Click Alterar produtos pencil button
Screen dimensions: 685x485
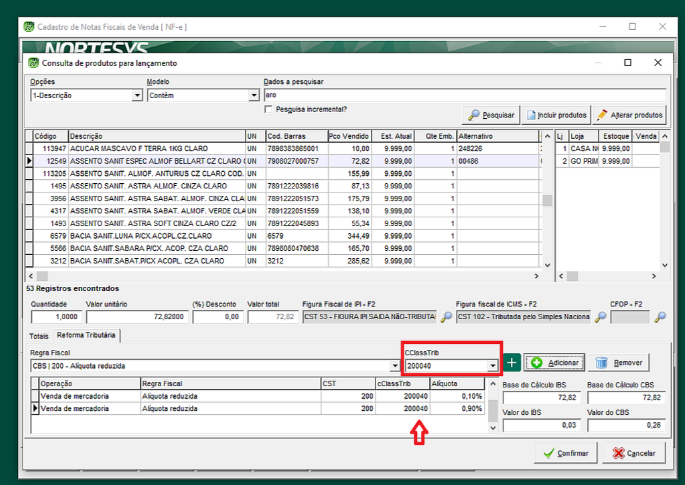[x=629, y=115]
